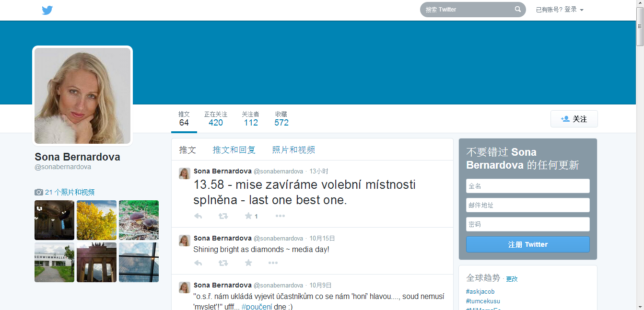Open avatar on the 10月15日 tweet
Image resolution: width=644 pixels, height=310 pixels.
[185, 241]
